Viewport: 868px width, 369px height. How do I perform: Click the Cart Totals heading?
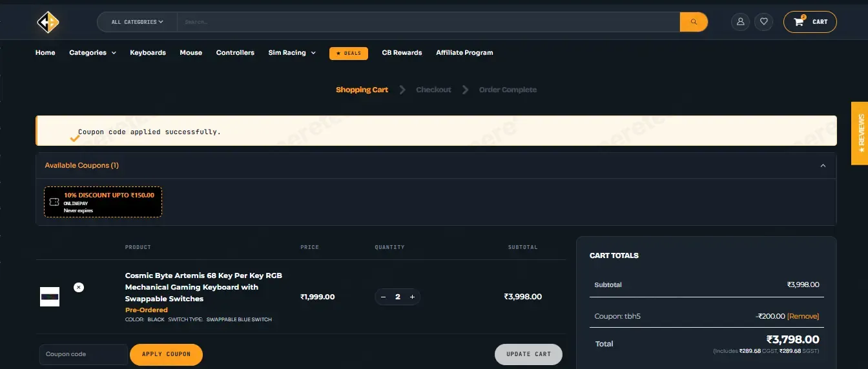pyautogui.click(x=614, y=255)
